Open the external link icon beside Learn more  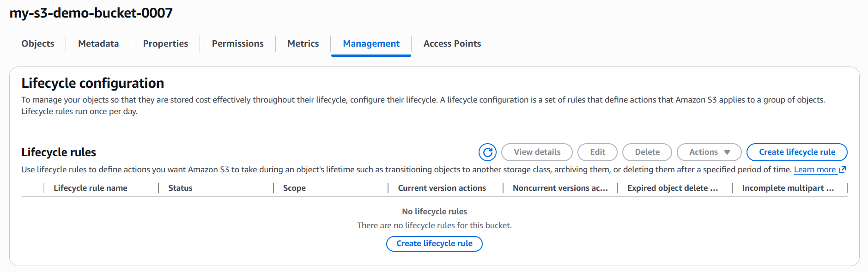(843, 170)
